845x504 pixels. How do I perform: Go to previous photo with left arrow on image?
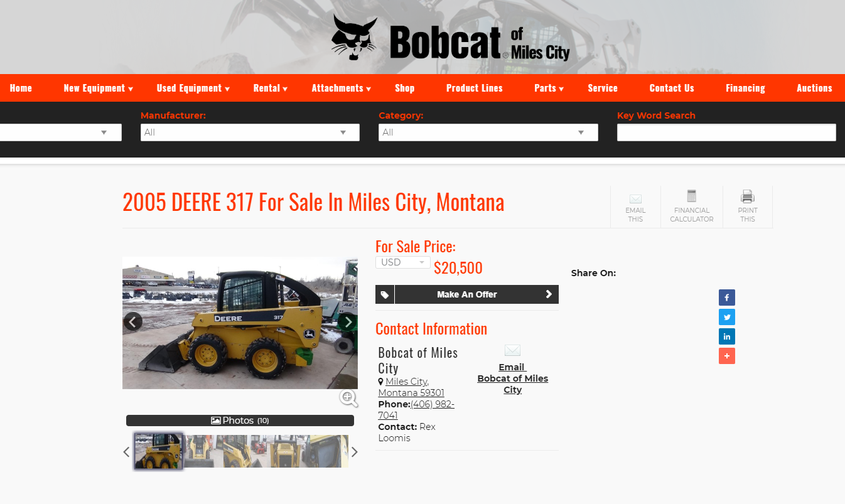[132, 322]
